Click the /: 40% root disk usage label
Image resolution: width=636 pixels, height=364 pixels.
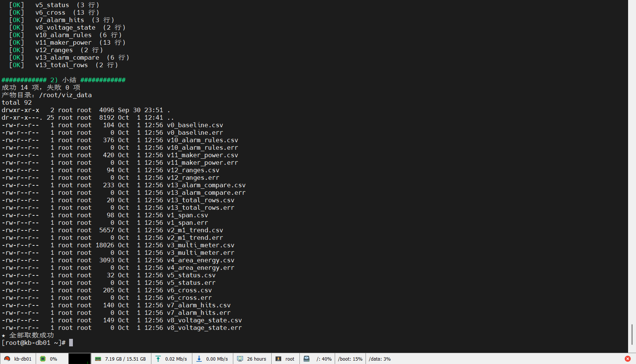[x=324, y=359]
